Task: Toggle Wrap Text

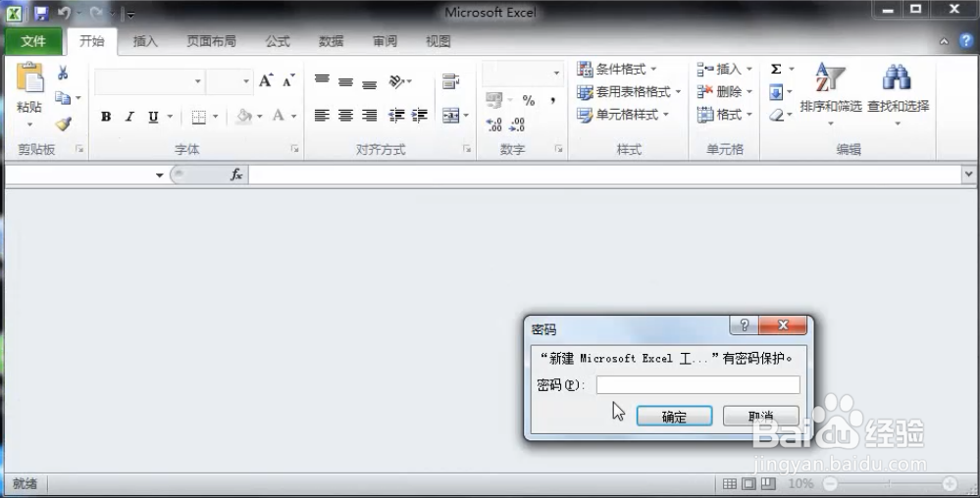Action: click(x=450, y=81)
